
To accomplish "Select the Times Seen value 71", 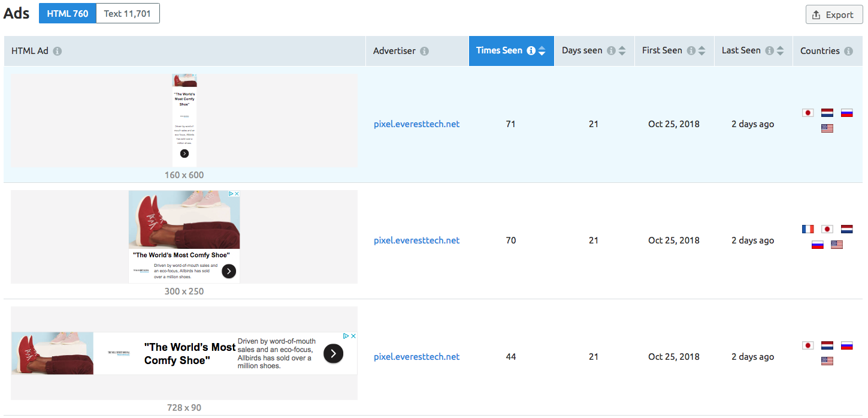I will tap(511, 124).
